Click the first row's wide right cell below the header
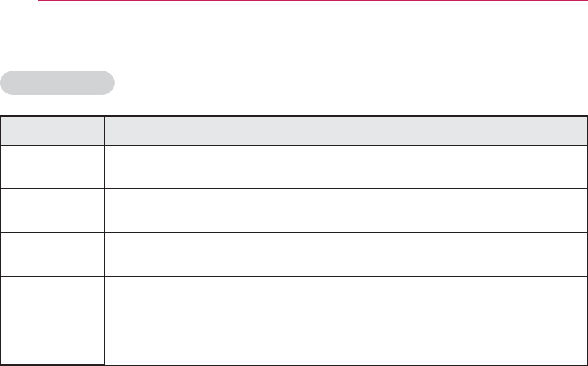588x366 pixels. tap(345, 167)
